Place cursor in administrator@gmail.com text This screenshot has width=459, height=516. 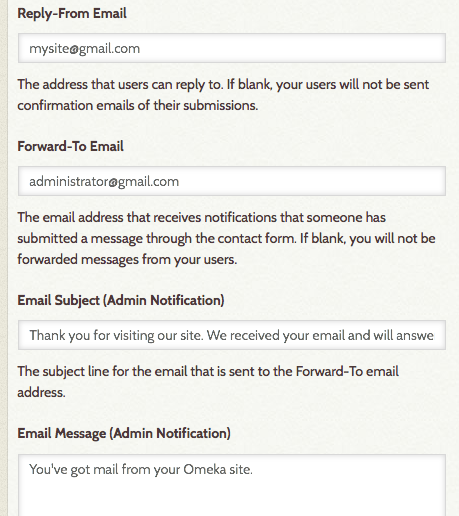coord(104,182)
